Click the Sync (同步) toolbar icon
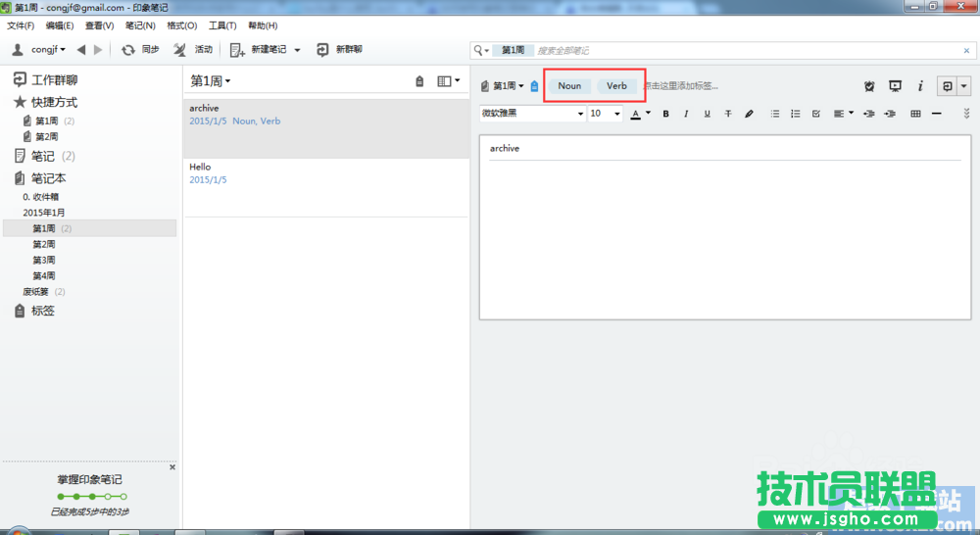Screen dimensions: 980x535 pos(139,49)
